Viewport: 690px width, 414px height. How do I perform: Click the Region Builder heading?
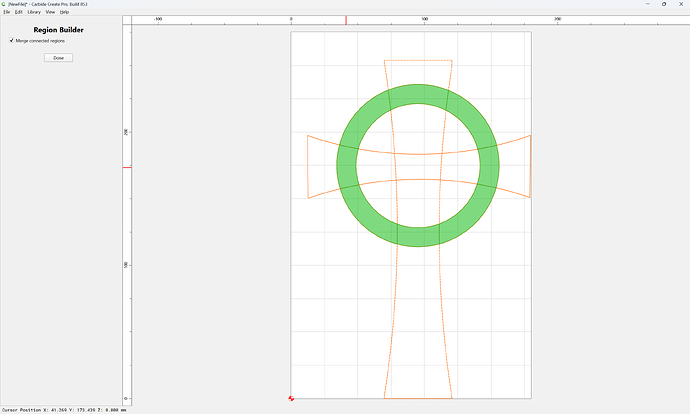[x=59, y=30]
